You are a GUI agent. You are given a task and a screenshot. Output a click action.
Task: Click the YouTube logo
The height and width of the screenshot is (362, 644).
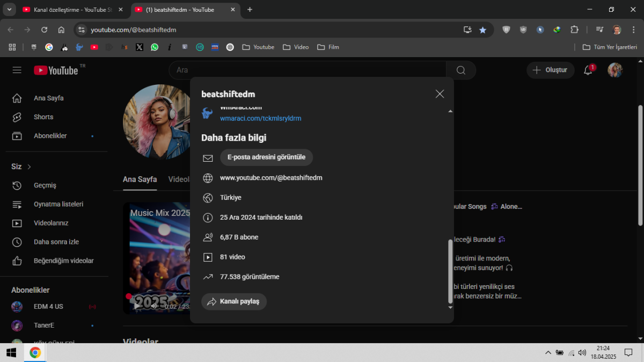(x=56, y=70)
